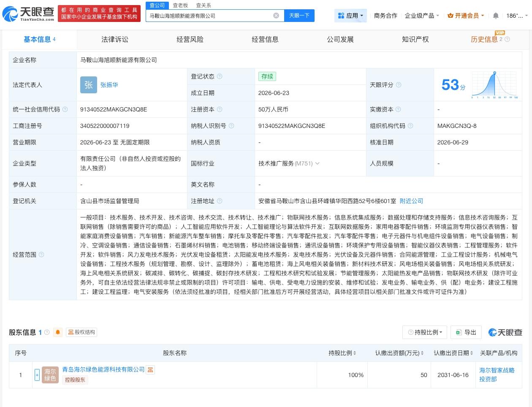Image resolution: width=532 pixels, height=407 pixels.
Task: Open 青岛海尔绿色能源科技有限公司 shareholder link
Action: (x=103, y=369)
